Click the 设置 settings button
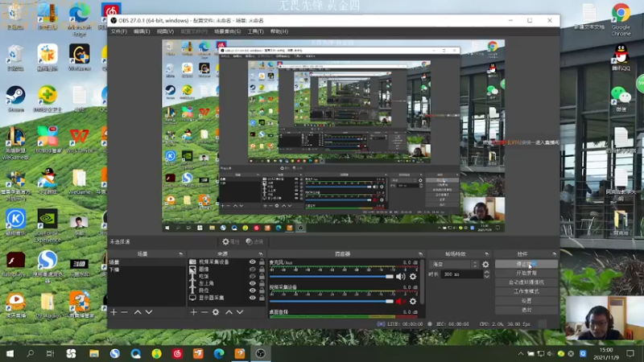This screenshot has height=362, width=644. click(526, 301)
